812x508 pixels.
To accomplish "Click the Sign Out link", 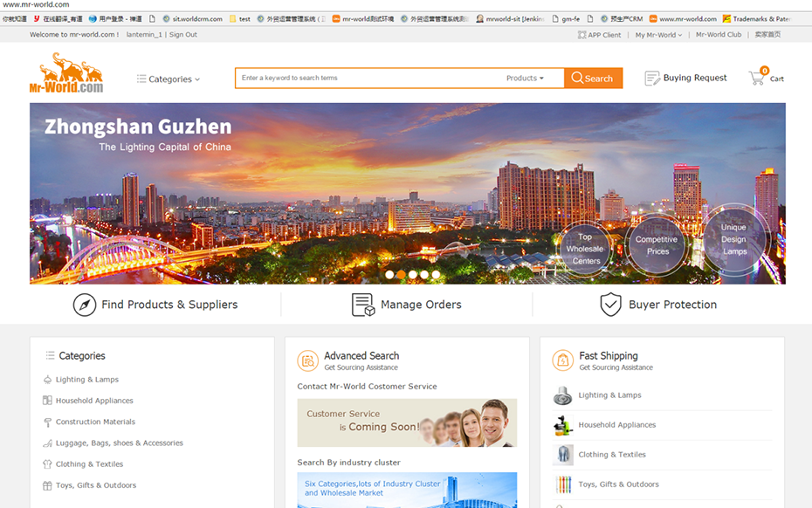I will point(183,35).
